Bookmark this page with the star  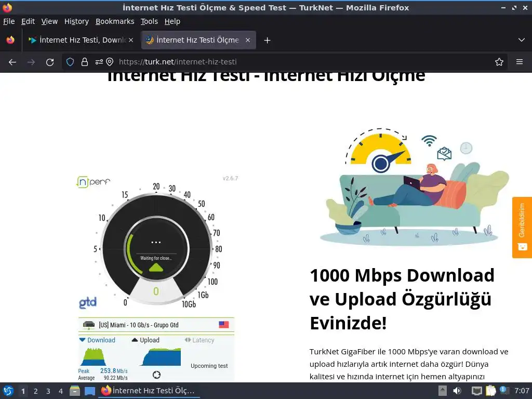pos(499,62)
